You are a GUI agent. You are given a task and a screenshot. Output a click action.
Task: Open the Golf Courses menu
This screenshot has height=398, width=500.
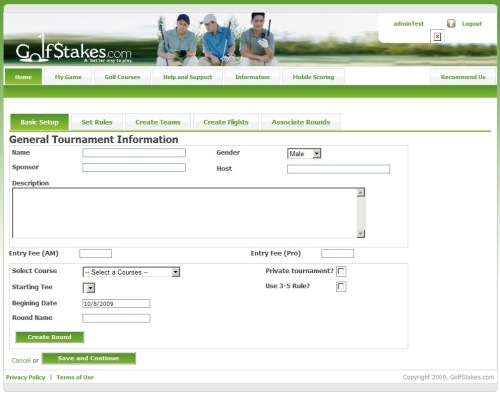122,77
